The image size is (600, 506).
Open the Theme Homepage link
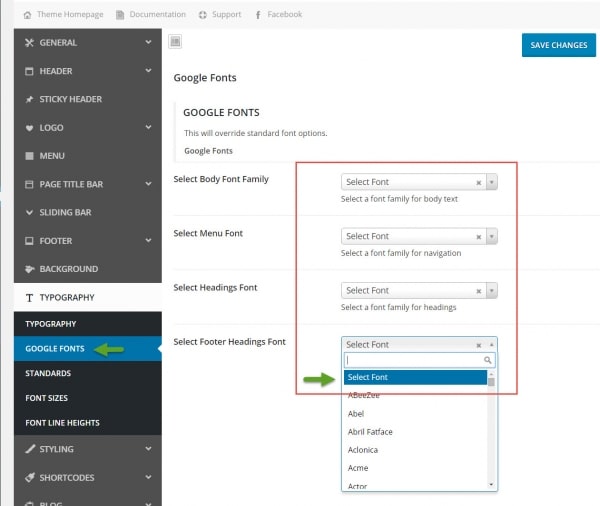tap(70, 15)
